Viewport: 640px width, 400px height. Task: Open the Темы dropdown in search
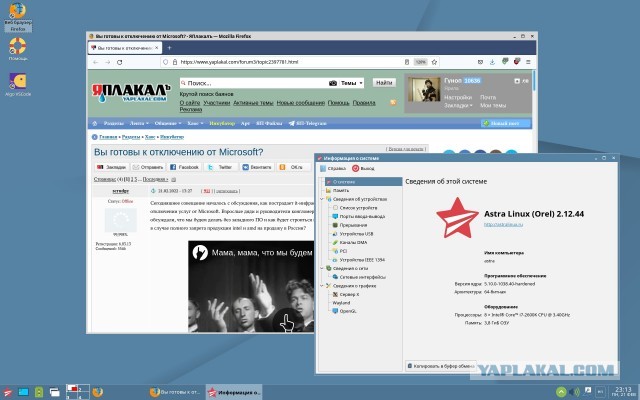click(x=352, y=83)
